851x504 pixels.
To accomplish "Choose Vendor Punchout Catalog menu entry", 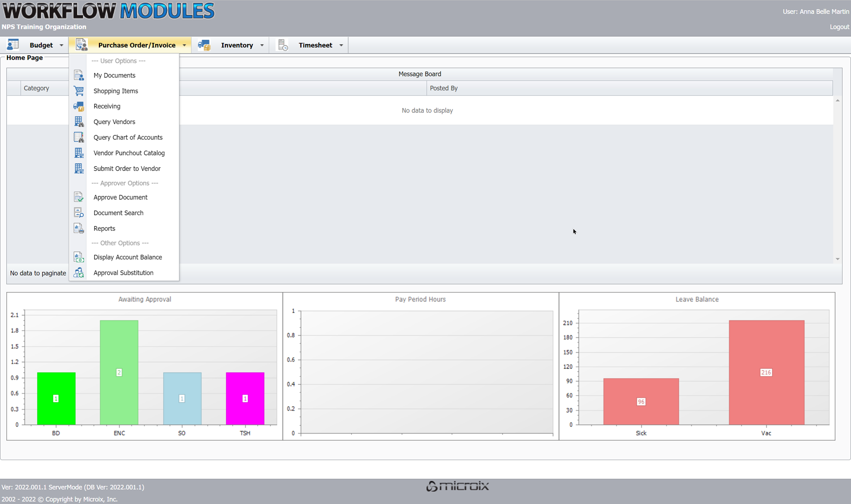I will click(x=129, y=153).
